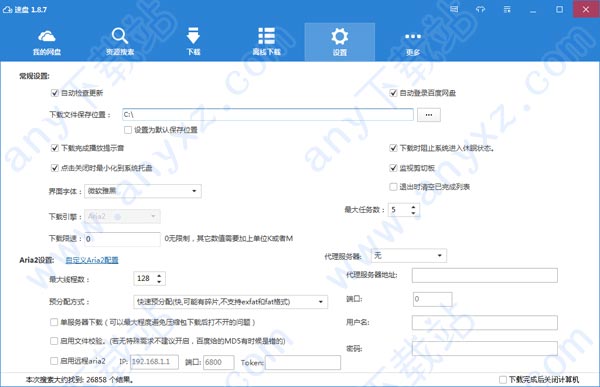The width and height of the screenshot is (600, 387).
Task: Toggle 点击关闭时最小化到系统托盘 checkbox
Action: [55, 168]
